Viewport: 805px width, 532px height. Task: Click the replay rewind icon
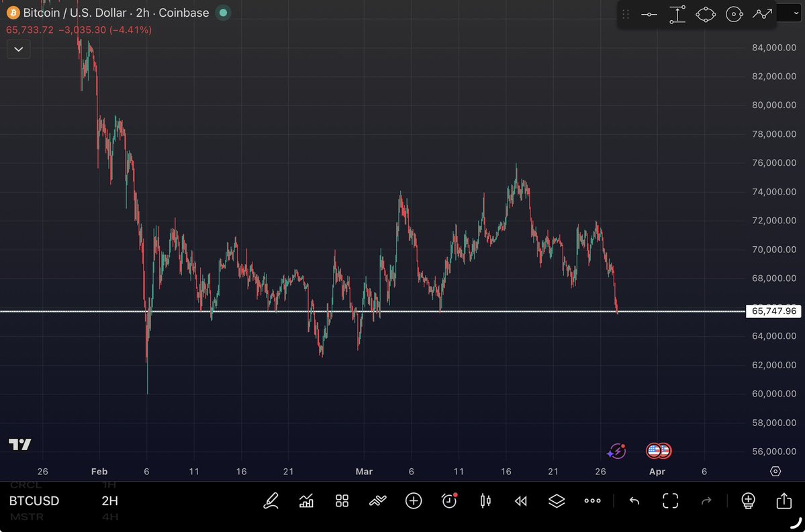point(520,500)
